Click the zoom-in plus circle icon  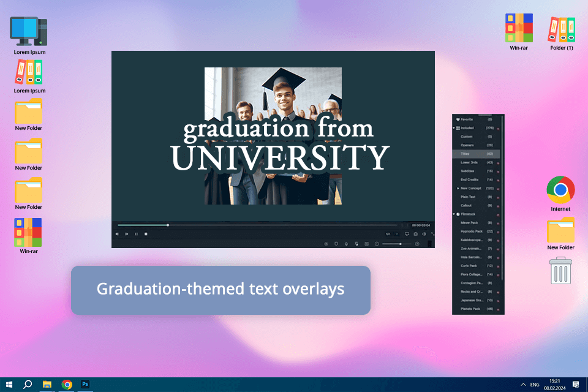[417, 244]
